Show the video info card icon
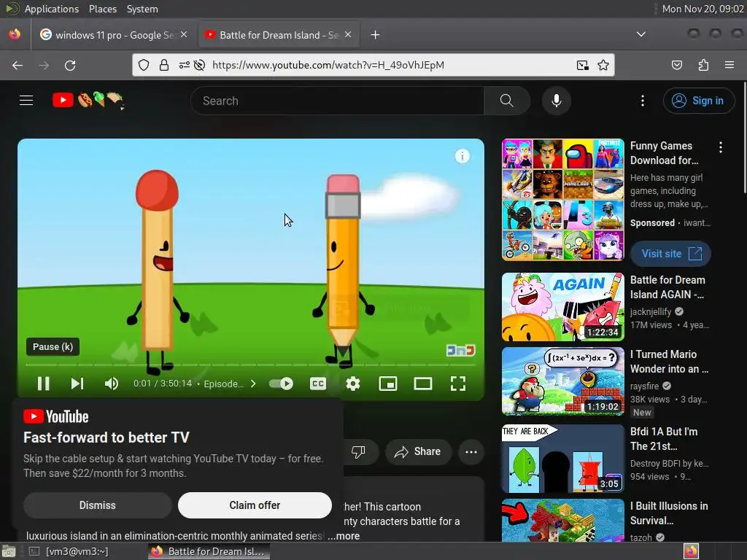The image size is (747, 560). (x=462, y=156)
